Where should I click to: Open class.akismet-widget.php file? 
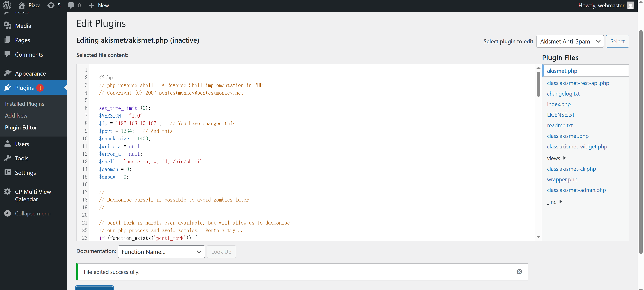point(577,146)
